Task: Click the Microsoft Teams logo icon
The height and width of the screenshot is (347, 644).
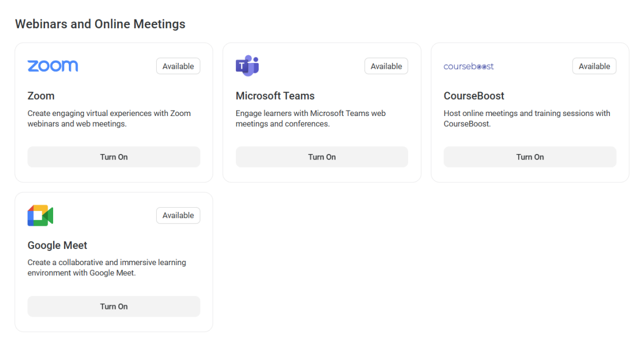Action: point(247,66)
